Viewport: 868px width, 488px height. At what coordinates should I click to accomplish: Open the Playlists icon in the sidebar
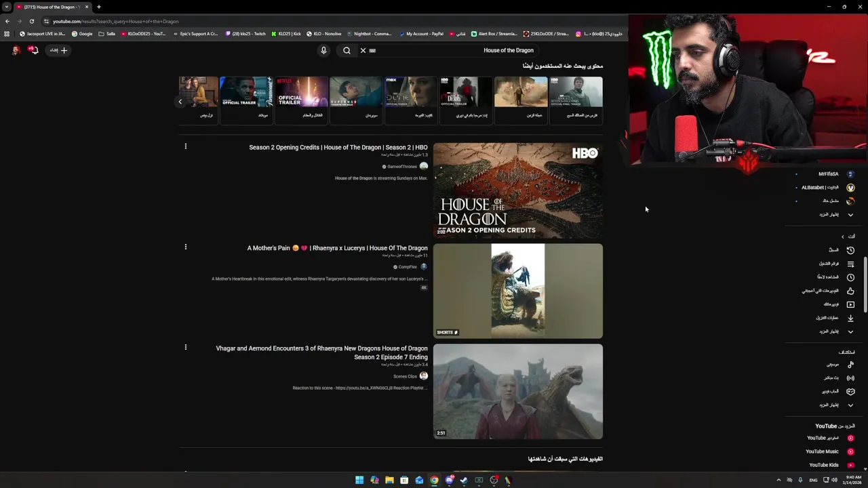[850, 264]
